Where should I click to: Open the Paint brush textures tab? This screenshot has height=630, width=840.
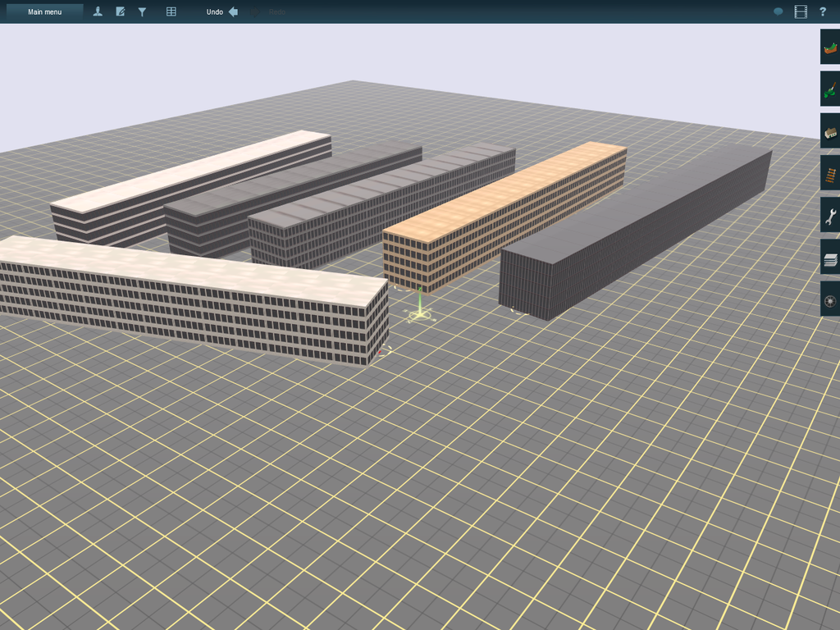830,89
